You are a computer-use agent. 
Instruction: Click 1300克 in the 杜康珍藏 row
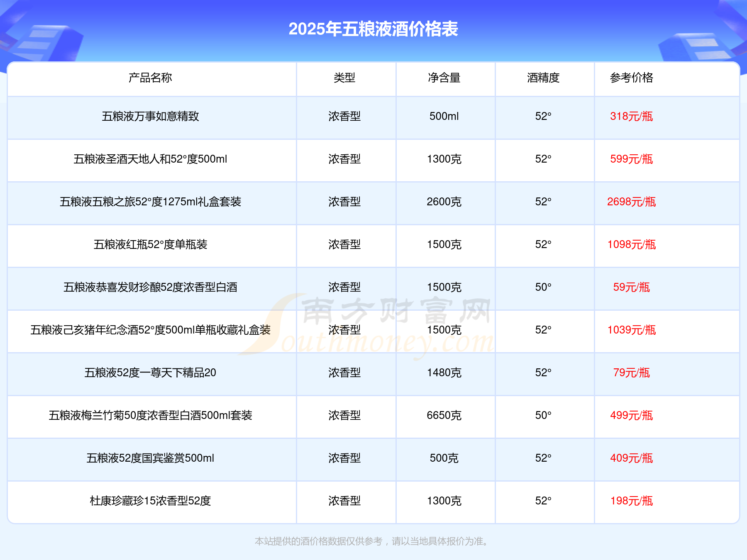[444, 501]
